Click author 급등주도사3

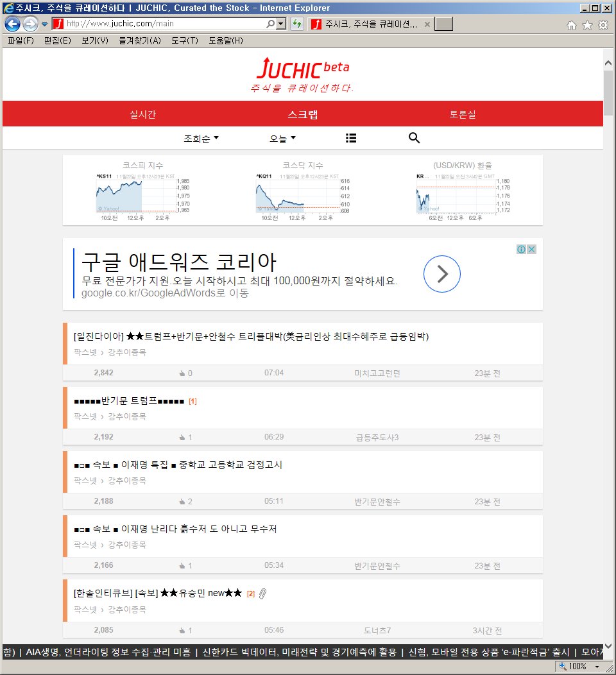pos(377,438)
